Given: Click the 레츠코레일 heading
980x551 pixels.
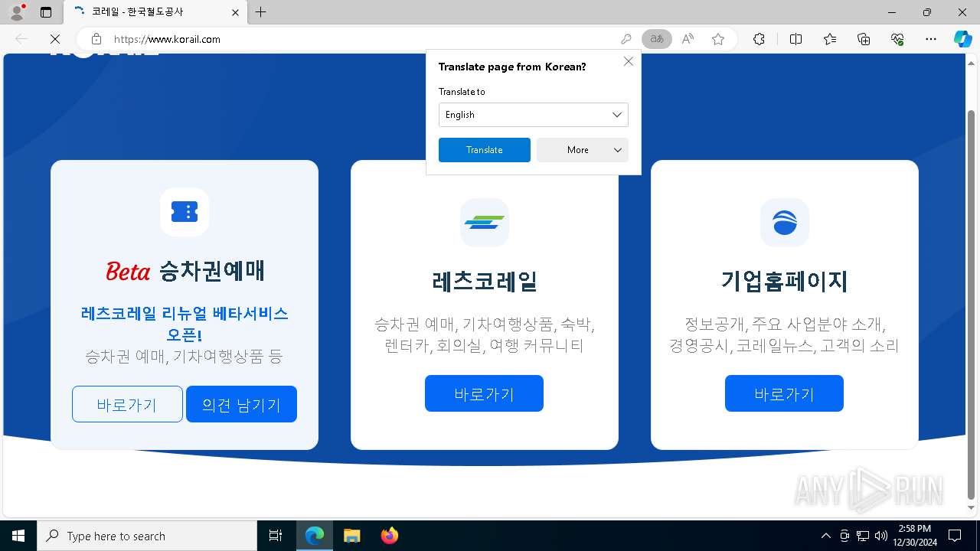Looking at the screenshot, I should [x=485, y=281].
